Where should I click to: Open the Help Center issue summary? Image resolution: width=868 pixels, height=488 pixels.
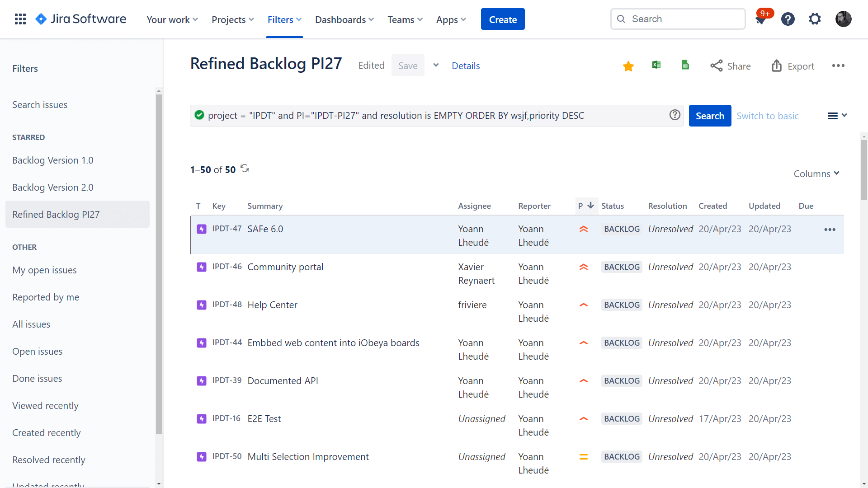coord(272,305)
